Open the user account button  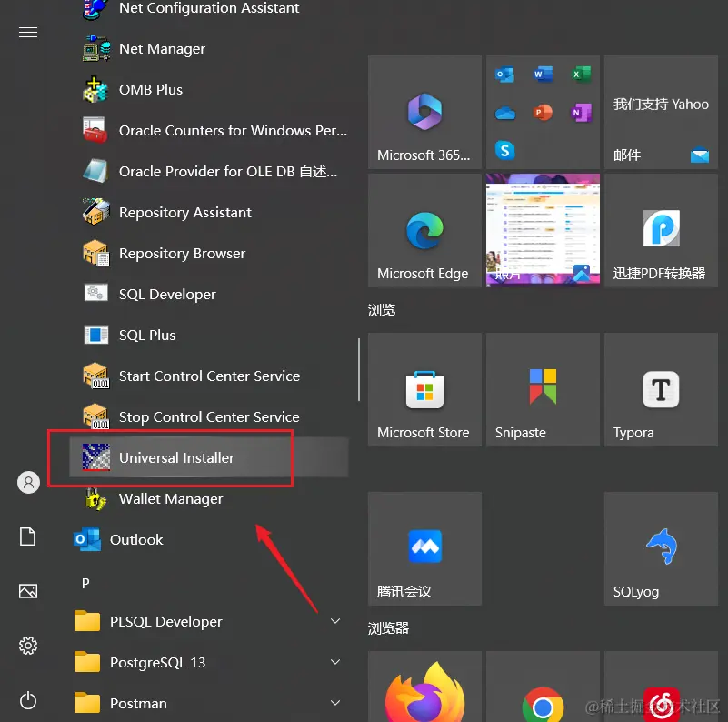point(28,482)
